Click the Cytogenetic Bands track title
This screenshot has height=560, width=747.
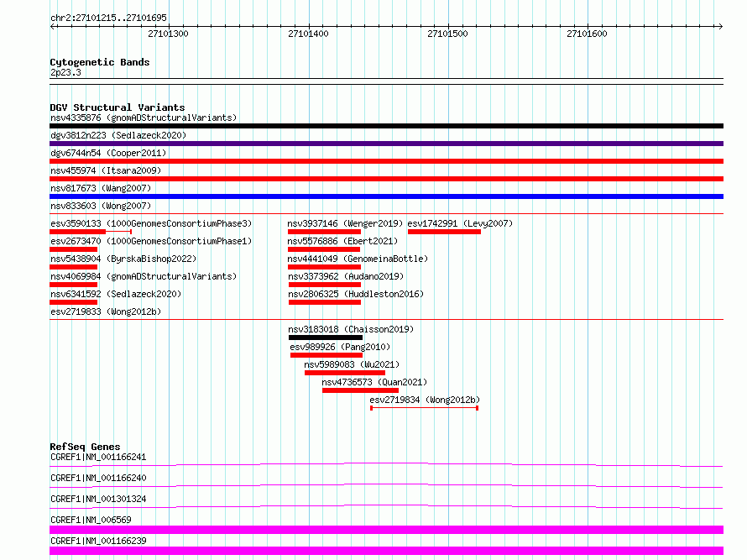[100, 62]
